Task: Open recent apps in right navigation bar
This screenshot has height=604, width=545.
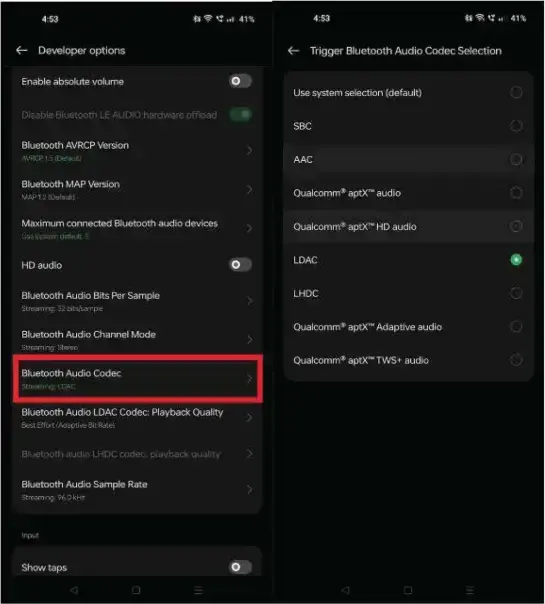Action: tap(470, 590)
